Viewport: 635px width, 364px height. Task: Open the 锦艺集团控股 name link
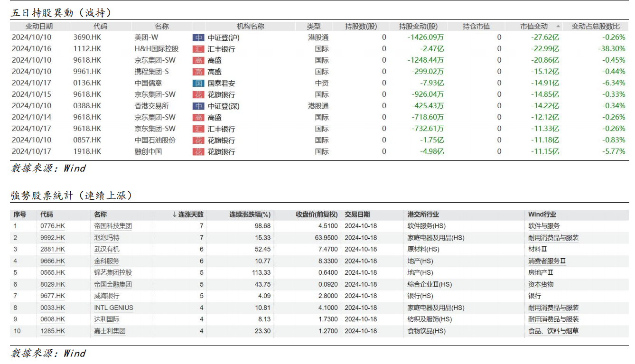pos(113,273)
